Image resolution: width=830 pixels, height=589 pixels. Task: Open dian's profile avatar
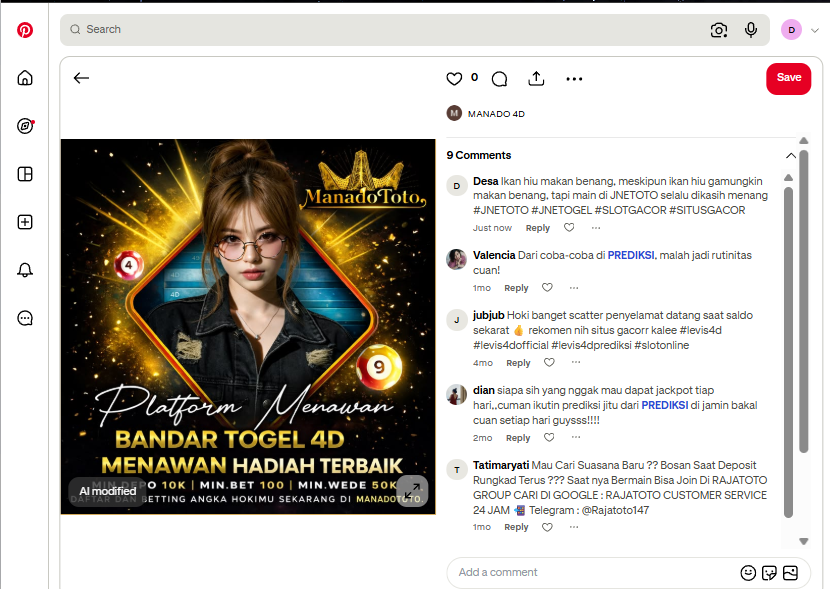tap(456, 394)
